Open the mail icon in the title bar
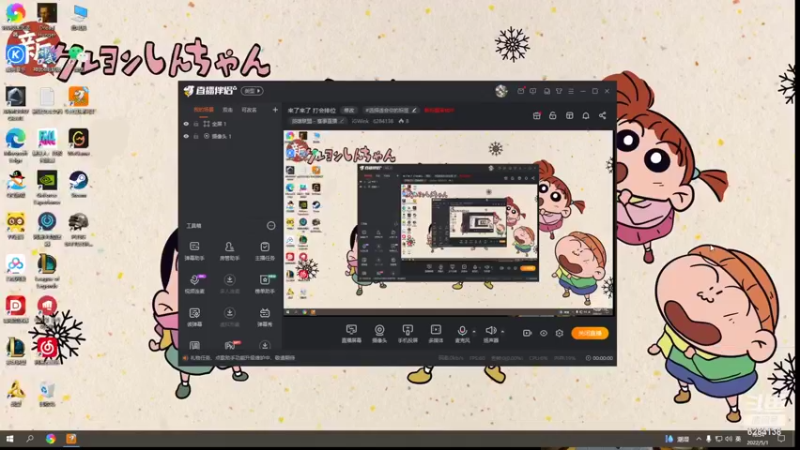The height and width of the screenshot is (450, 800). 520,91
